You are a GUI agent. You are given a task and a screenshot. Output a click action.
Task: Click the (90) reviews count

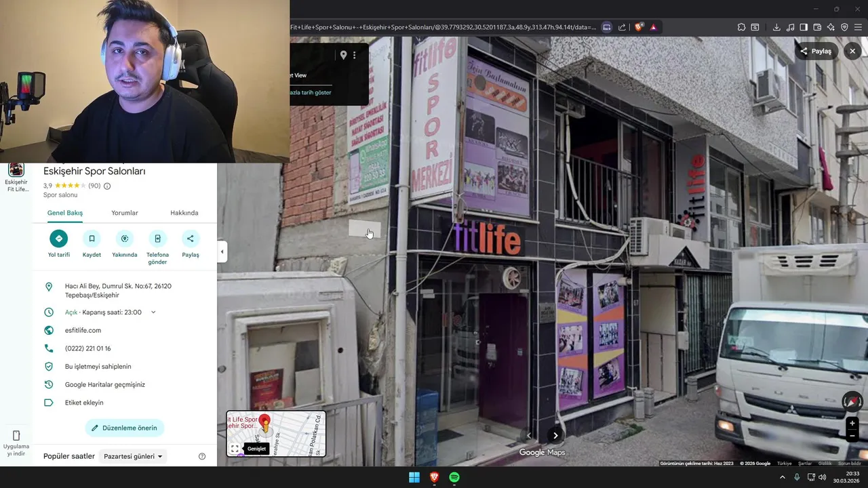(x=94, y=186)
